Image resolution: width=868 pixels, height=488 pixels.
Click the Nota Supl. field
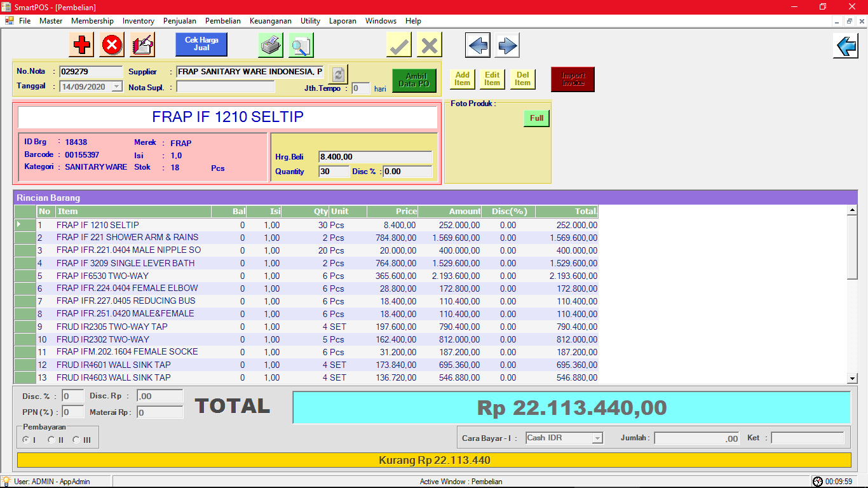pos(226,86)
